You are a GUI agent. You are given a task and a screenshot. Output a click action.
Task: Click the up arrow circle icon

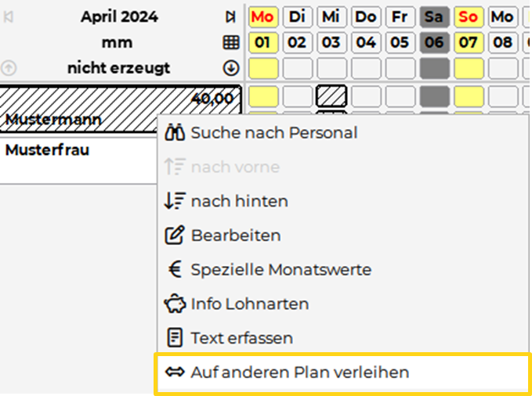coord(9,68)
